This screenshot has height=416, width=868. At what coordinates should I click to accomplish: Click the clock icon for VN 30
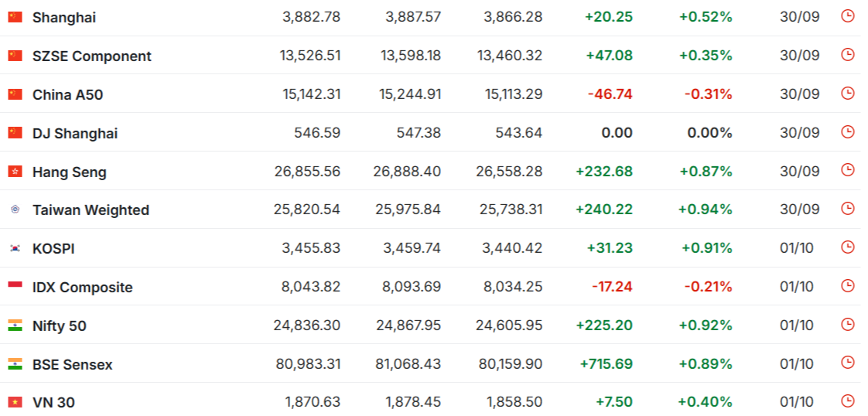[x=848, y=401]
